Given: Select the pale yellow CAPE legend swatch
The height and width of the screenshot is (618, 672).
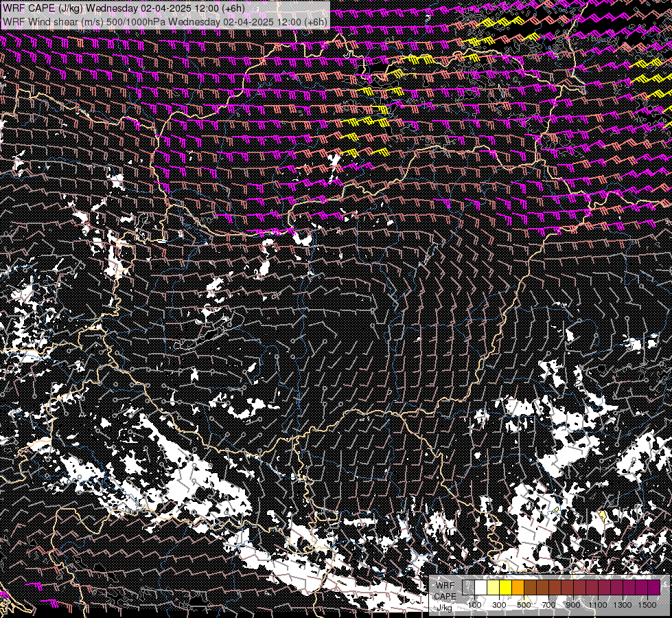Looking at the screenshot, I should coord(494,587).
